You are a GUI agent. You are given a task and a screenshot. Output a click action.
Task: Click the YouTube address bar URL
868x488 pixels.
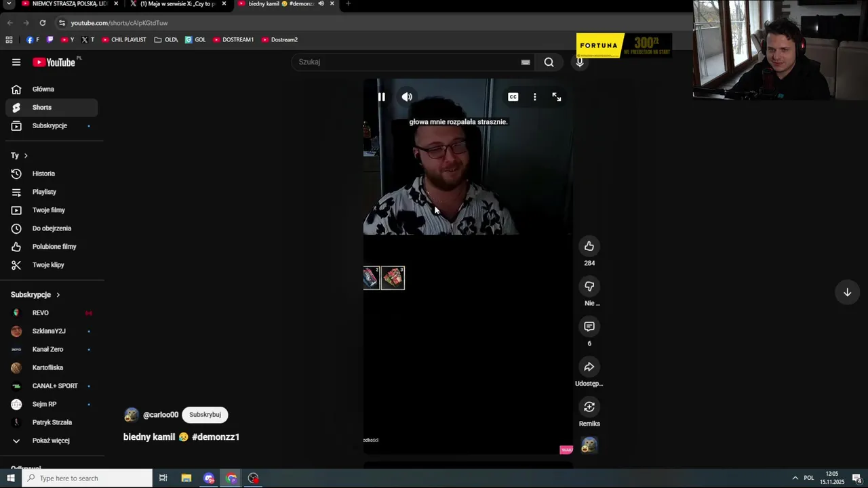119,23
